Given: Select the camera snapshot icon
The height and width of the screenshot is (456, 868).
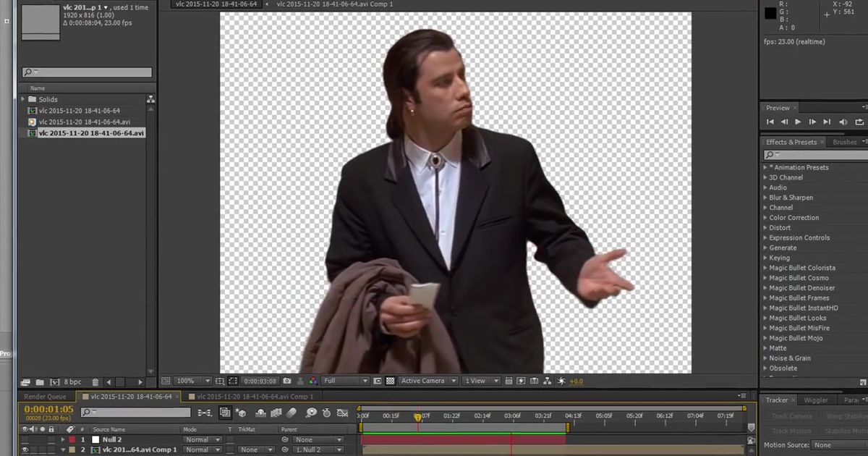Looking at the screenshot, I should (287, 381).
